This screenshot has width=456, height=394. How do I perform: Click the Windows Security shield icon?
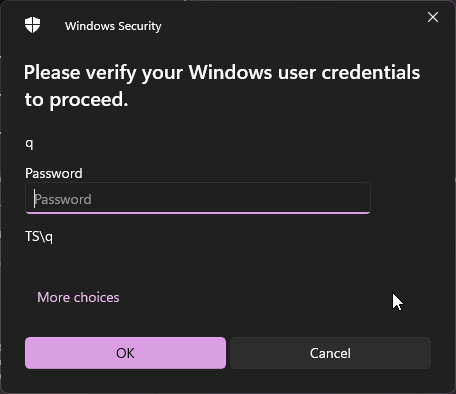(x=32, y=25)
